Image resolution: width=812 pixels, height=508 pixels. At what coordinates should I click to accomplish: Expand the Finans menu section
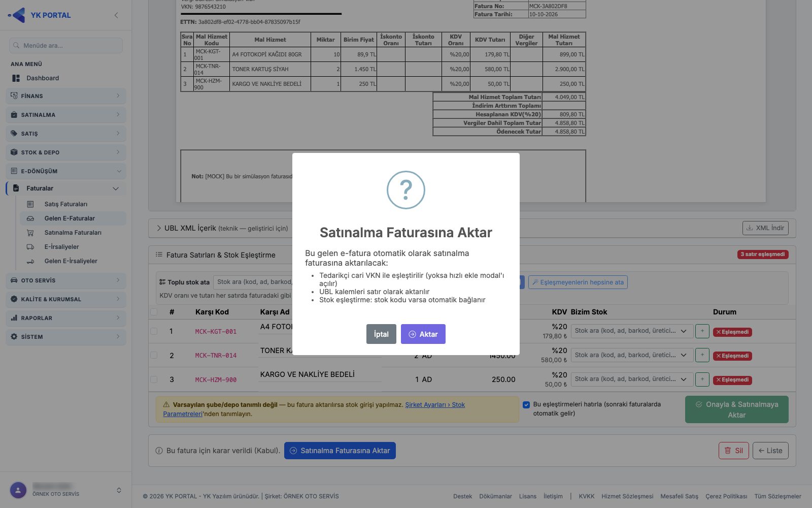66,96
